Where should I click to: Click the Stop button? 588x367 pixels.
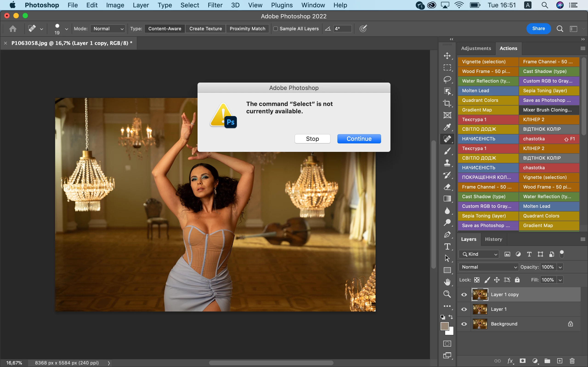click(312, 139)
